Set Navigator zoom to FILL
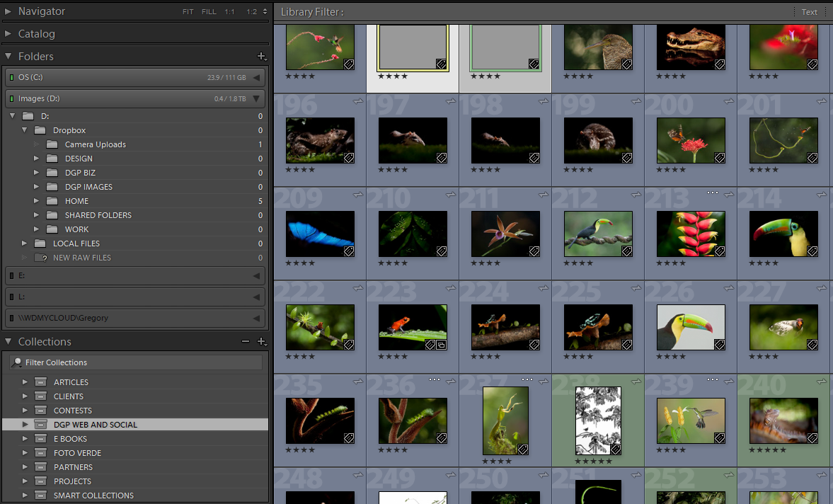833x504 pixels. click(209, 12)
